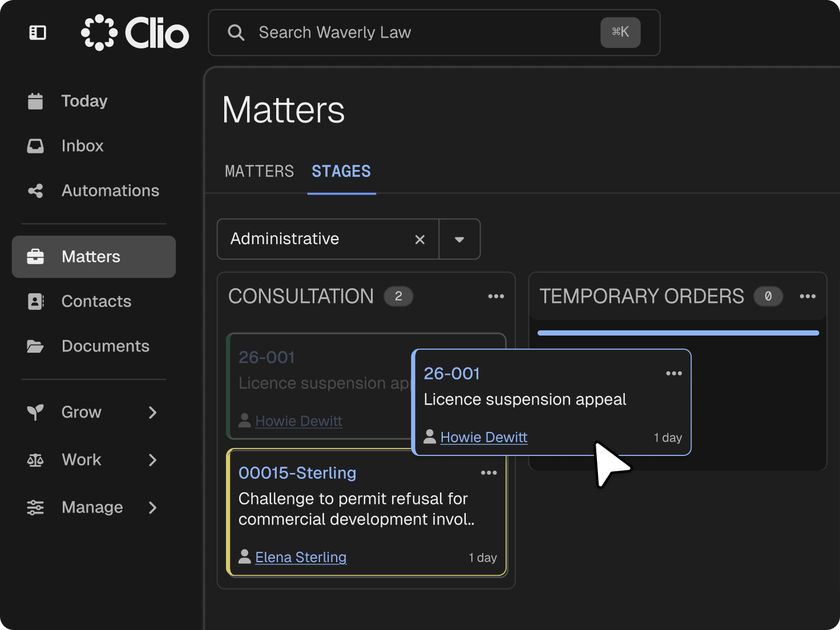Open options on dragged 26-001 card
Viewport: 840px width, 630px height.
coord(674,373)
